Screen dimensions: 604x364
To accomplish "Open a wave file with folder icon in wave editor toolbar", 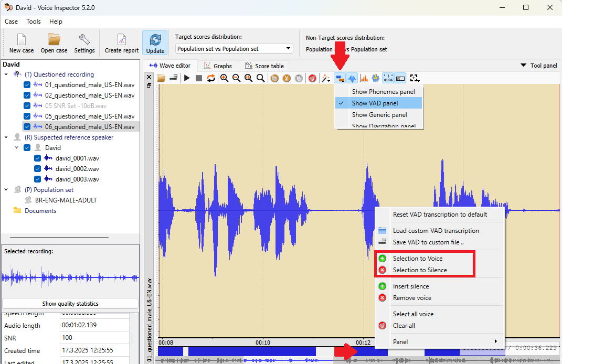I will pos(162,78).
